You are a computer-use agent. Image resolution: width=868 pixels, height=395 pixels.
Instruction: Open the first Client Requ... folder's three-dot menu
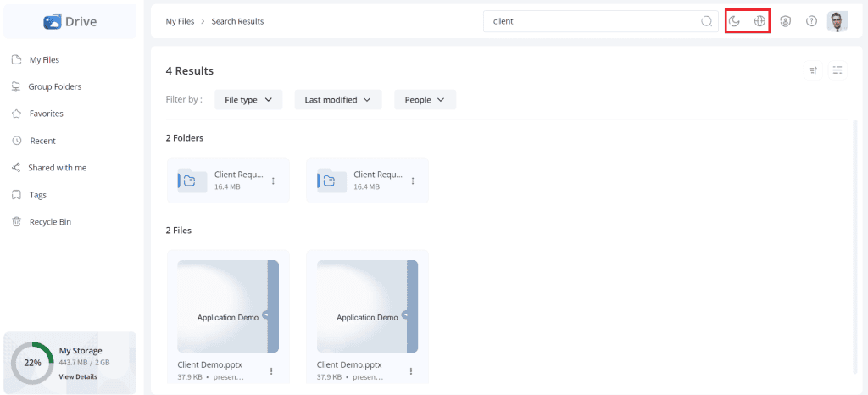coord(274,181)
